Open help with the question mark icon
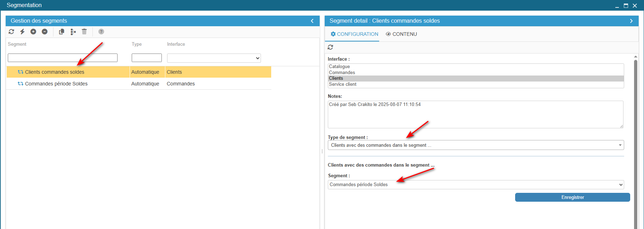 pos(101,32)
